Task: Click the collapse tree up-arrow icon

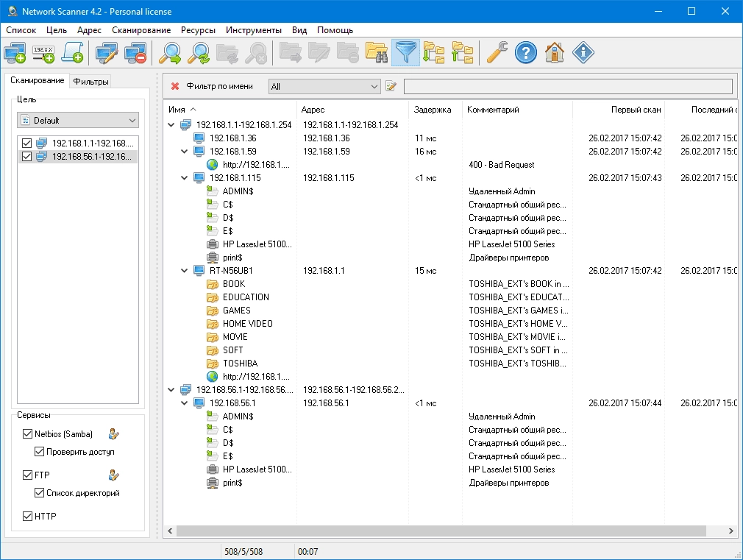Action: tap(463, 53)
